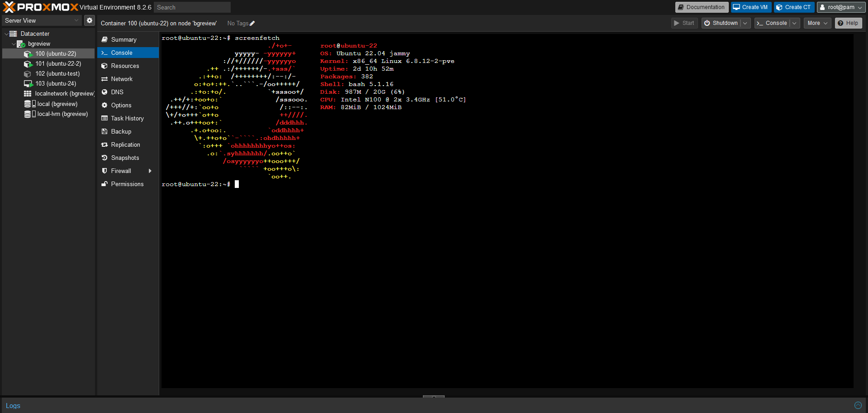Screen dimensions: 868x413
Task: Click the Snapshots history icon
Action: [104, 158]
